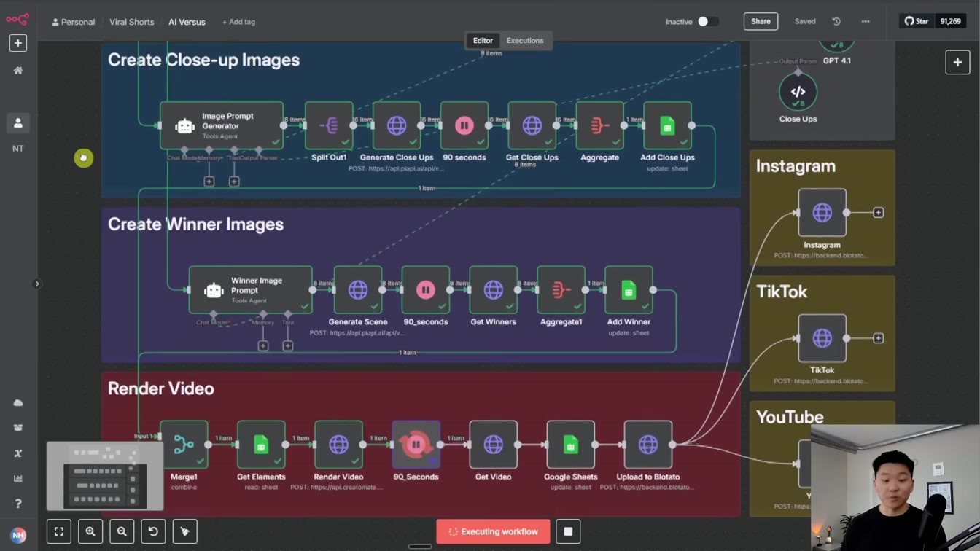Screen dimensions: 980x551
Task: Add Tool sub-node to Image Prompt Generator
Action: coord(234,181)
